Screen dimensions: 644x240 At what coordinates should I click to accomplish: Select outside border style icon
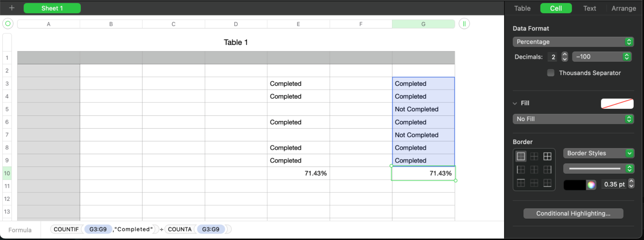click(x=521, y=156)
